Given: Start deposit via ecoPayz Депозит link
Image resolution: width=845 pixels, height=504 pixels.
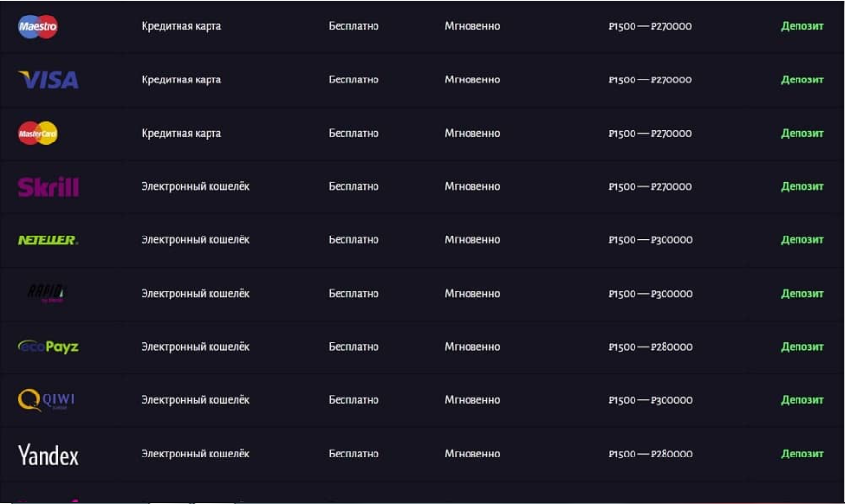Looking at the screenshot, I should click(x=801, y=346).
